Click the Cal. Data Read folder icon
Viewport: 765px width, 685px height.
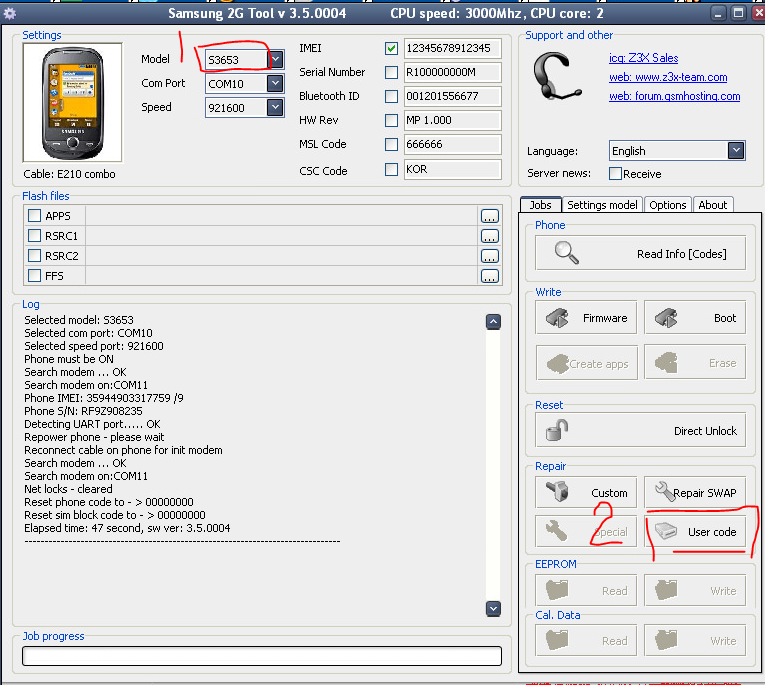[557, 640]
